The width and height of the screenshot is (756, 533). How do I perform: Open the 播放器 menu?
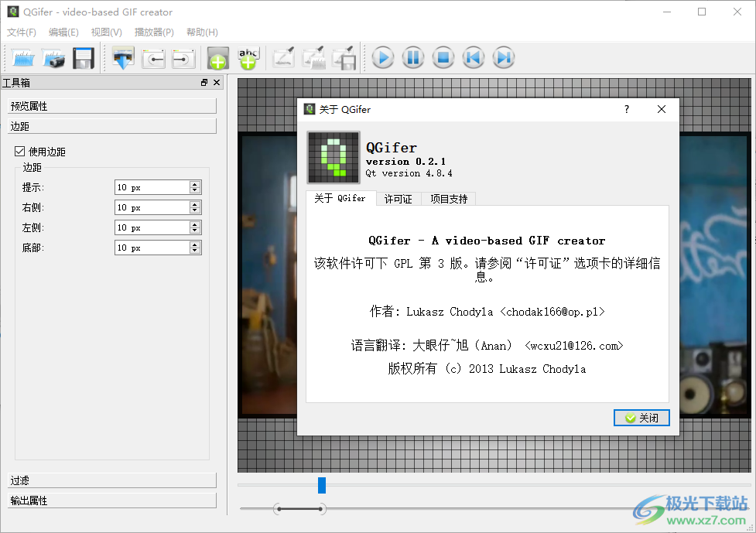point(153,32)
